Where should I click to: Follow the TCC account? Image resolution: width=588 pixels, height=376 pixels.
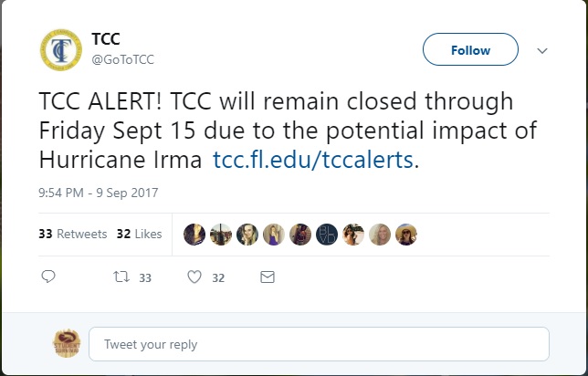point(470,49)
